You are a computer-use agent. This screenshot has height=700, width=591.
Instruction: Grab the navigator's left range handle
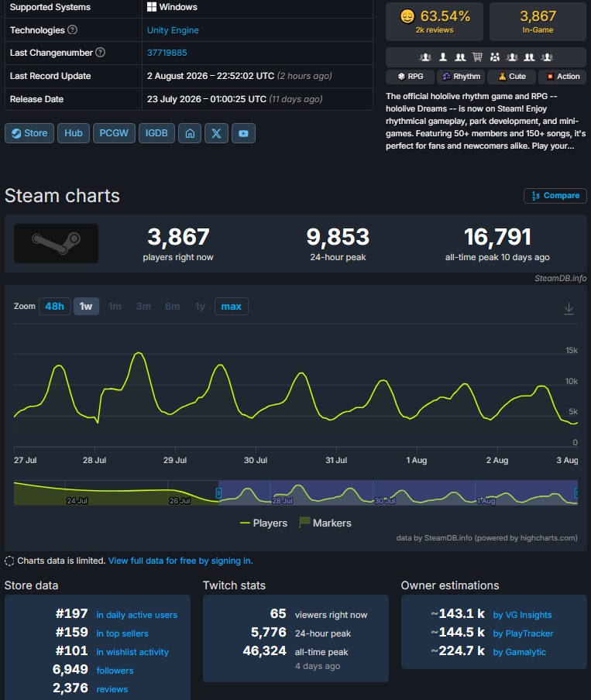(218, 492)
